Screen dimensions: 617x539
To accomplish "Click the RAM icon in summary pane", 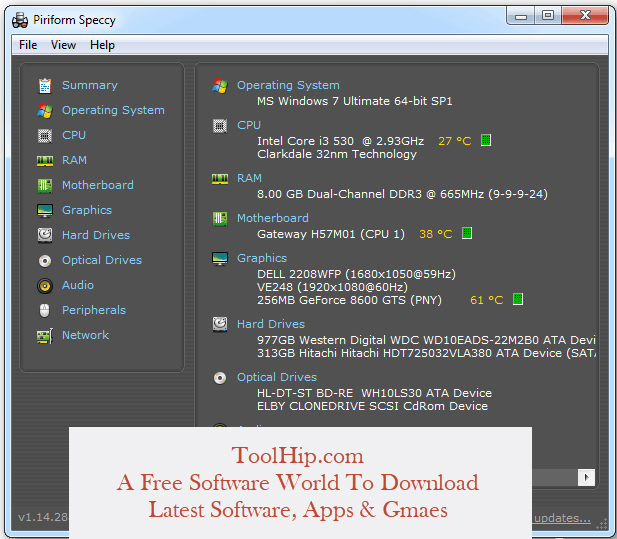I will click(x=220, y=179).
